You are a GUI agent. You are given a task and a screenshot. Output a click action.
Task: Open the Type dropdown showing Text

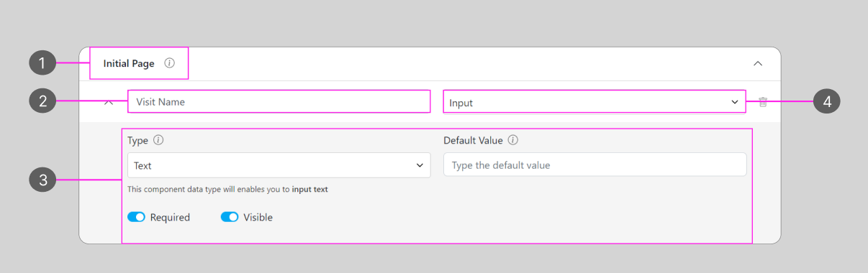pyautogui.click(x=279, y=165)
